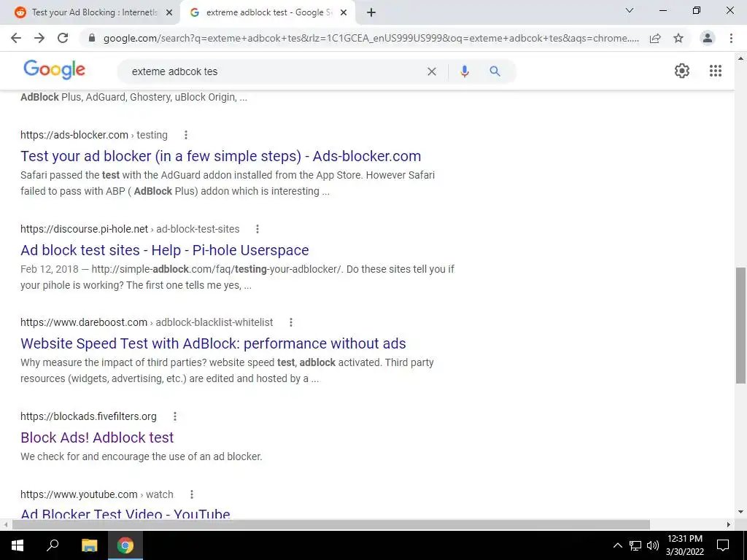Open Google quick settings gear
The image size is (747, 560).
(x=682, y=71)
